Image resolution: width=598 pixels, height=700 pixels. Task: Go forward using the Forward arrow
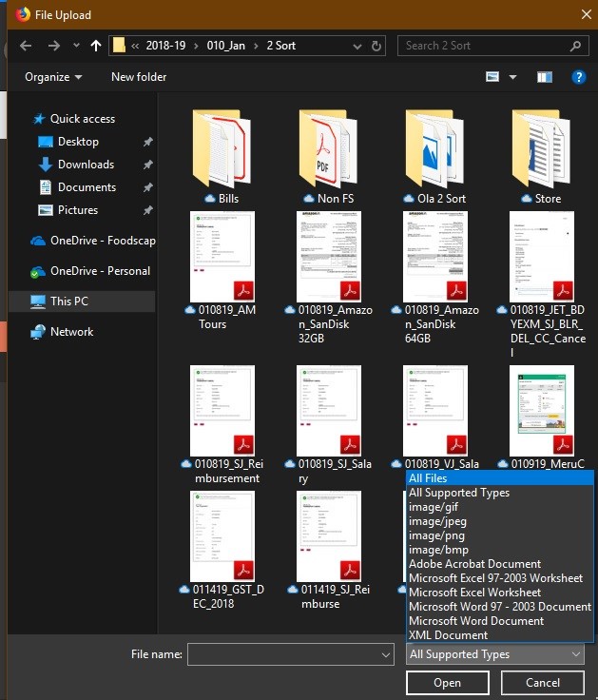(54, 46)
